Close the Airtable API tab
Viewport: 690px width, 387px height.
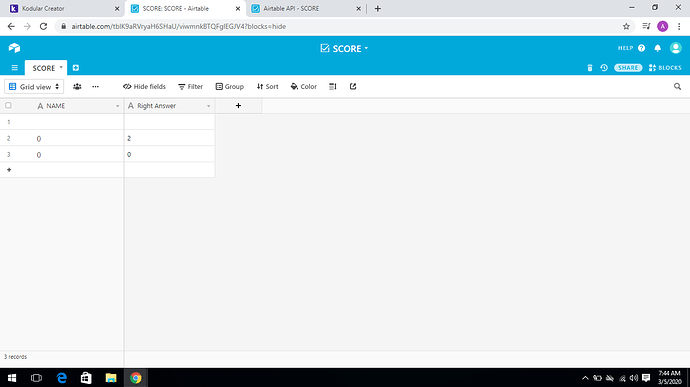[x=358, y=8]
